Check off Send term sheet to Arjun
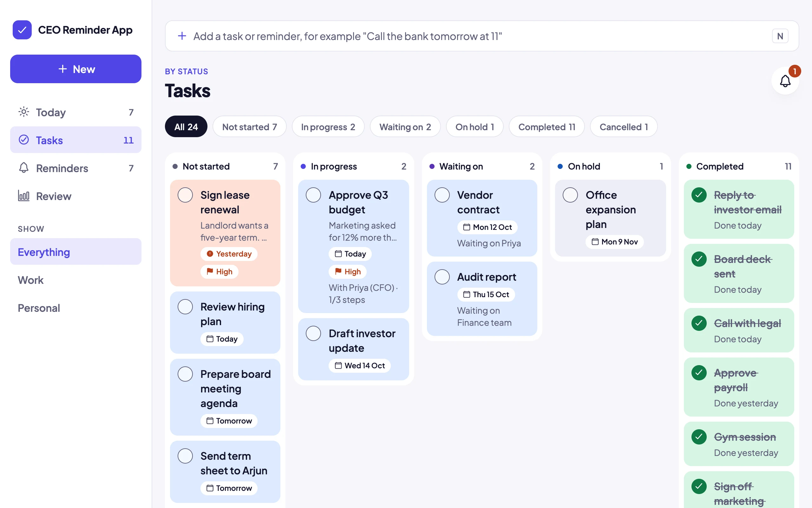Screen dimensions: 812x508 point(185,456)
